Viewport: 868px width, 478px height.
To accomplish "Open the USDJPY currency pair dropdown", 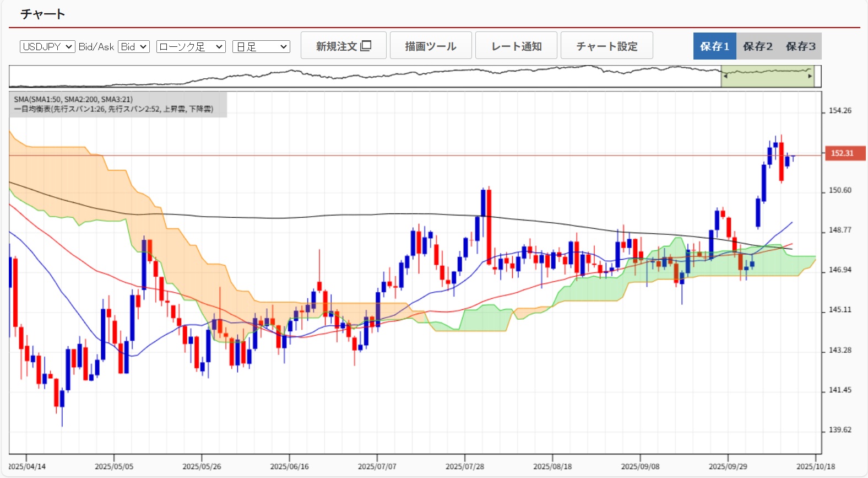I will pos(47,47).
